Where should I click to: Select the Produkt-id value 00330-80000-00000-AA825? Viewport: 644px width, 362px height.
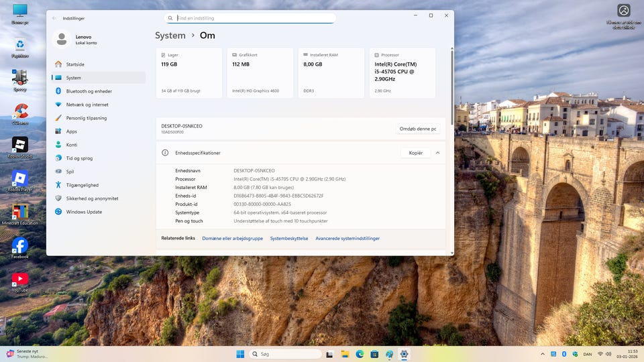[262, 204]
